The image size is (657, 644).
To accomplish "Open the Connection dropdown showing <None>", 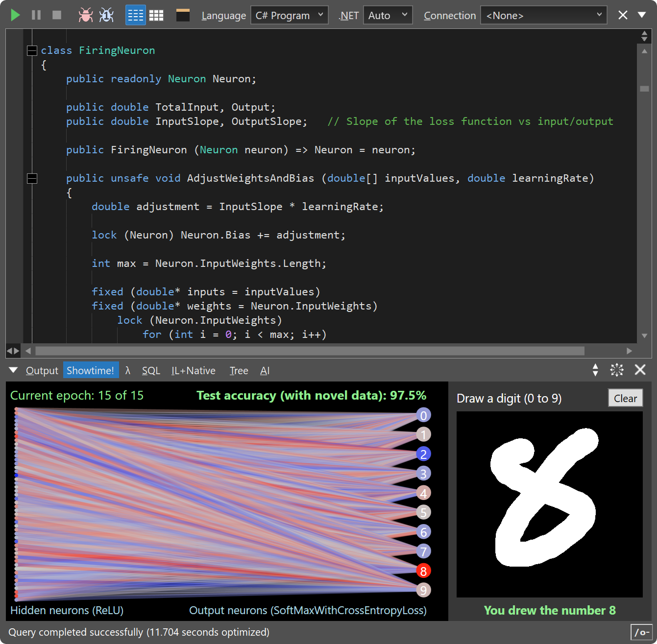I will (543, 15).
